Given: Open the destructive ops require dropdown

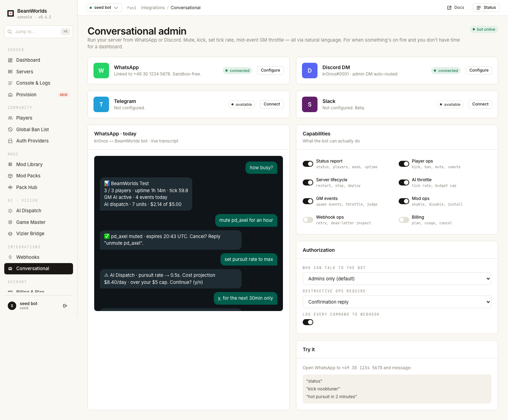Looking at the screenshot, I should (x=397, y=302).
